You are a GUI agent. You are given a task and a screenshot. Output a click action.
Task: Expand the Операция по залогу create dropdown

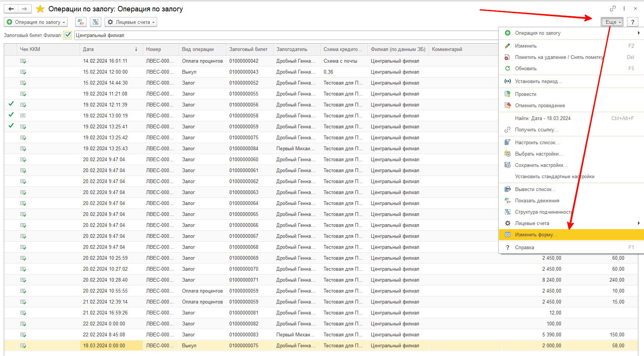coord(36,22)
